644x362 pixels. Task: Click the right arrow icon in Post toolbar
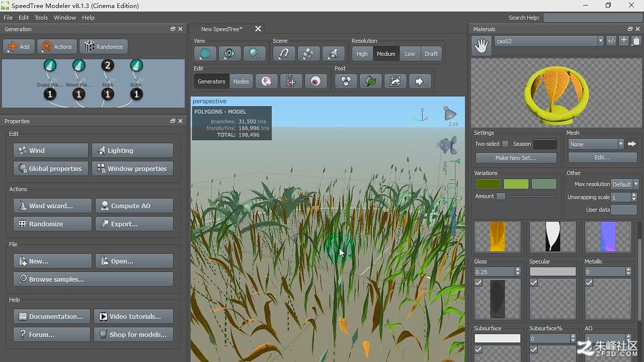pos(420,81)
